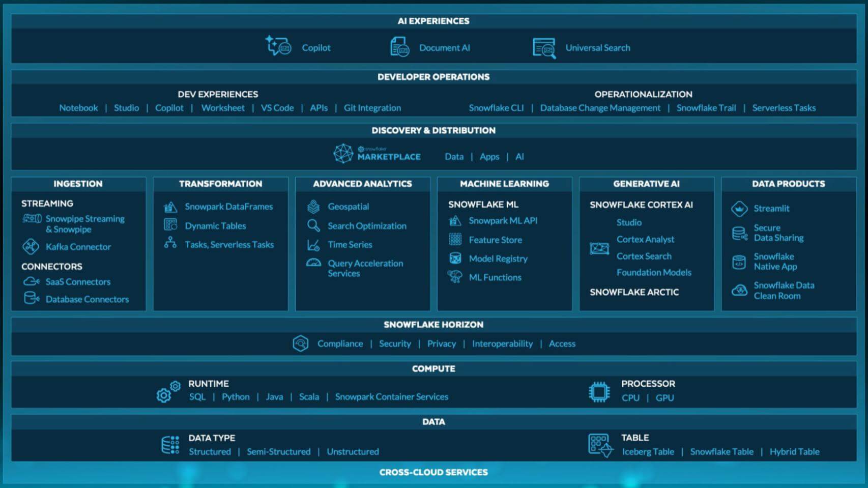Select Iceberg Table under Table
This screenshot has height=488, width=868.
coord(648,452)
